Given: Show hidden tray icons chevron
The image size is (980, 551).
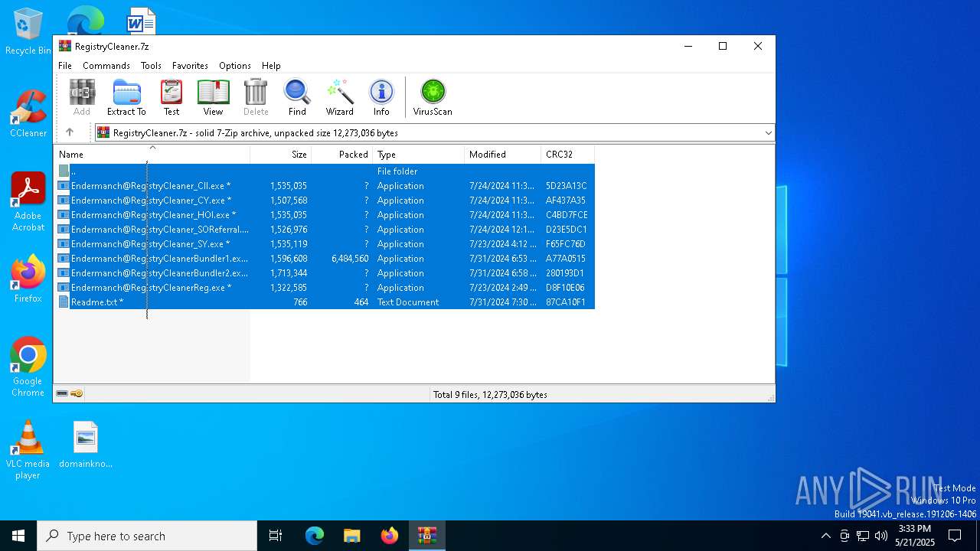Looking at the screenshot, I should [x=825, y=536].
